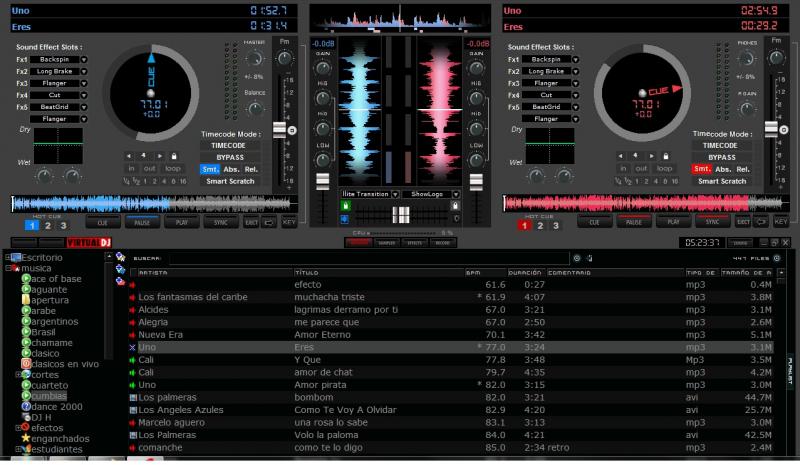Switch to the Effects tab

pos(414,243)
